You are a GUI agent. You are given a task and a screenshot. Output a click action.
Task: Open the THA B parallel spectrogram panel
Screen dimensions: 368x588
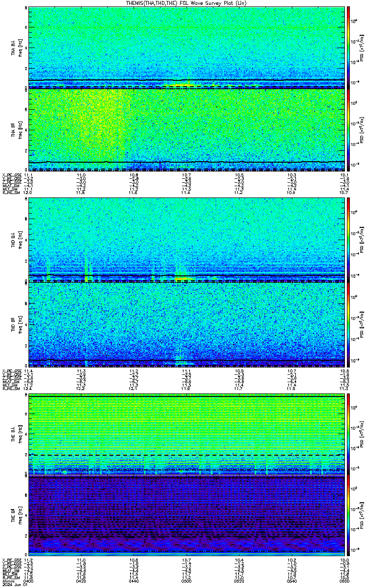click(186, 130)
